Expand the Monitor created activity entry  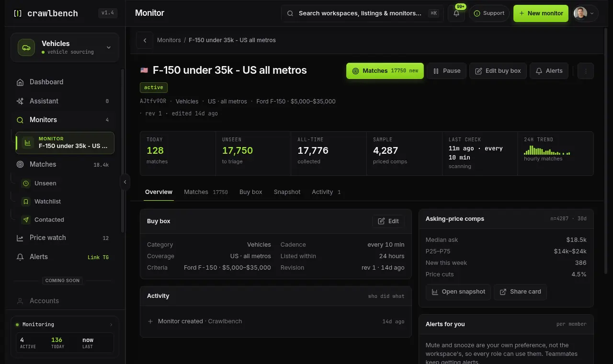(x=275, y=321)
